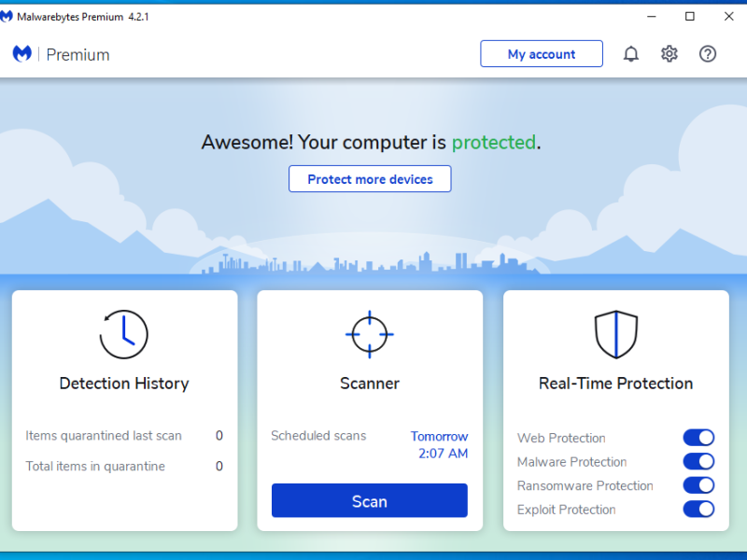This screenshot has height=560, width=747.
Task: Open the notifications bell icon
Action: coord(631,54)
